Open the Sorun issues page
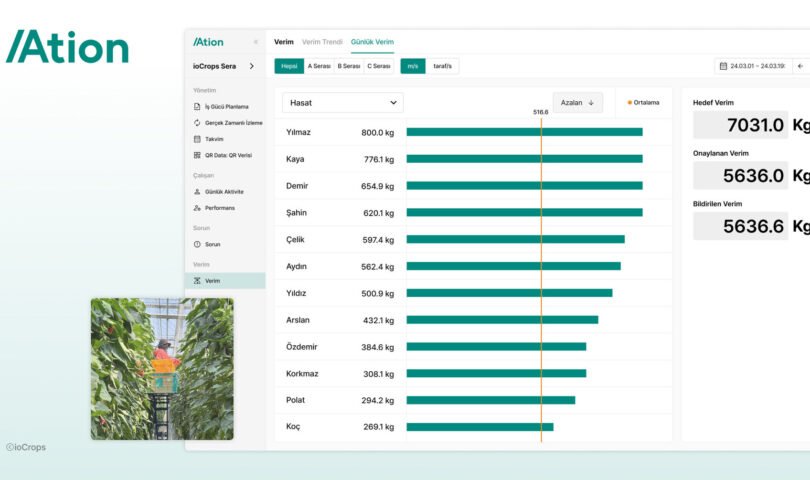The width and height of the screenshot is (810, 480). [212, 244]
